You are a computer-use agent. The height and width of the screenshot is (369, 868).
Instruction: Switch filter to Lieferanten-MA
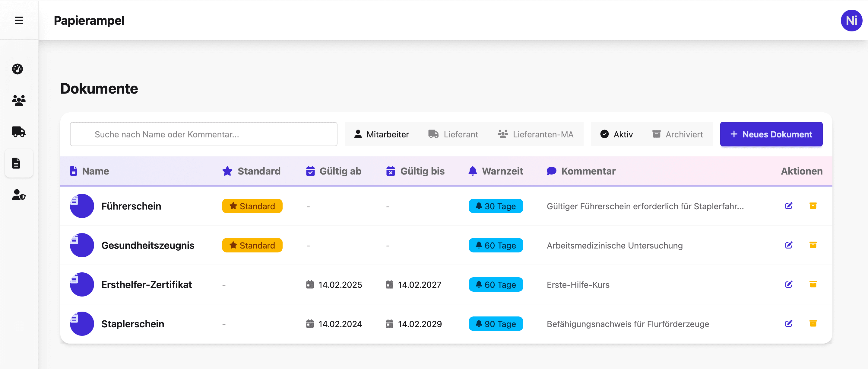[535, 134]
